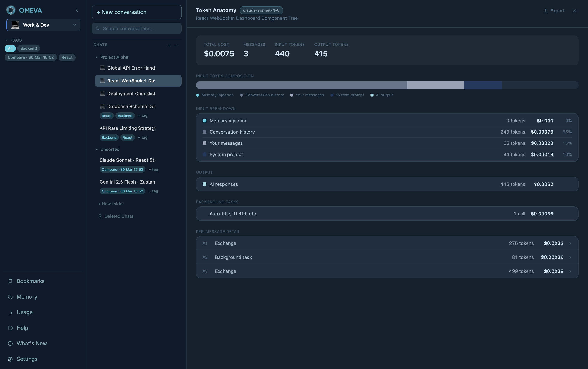Open the Deleted Chats trash

(119, 216)
